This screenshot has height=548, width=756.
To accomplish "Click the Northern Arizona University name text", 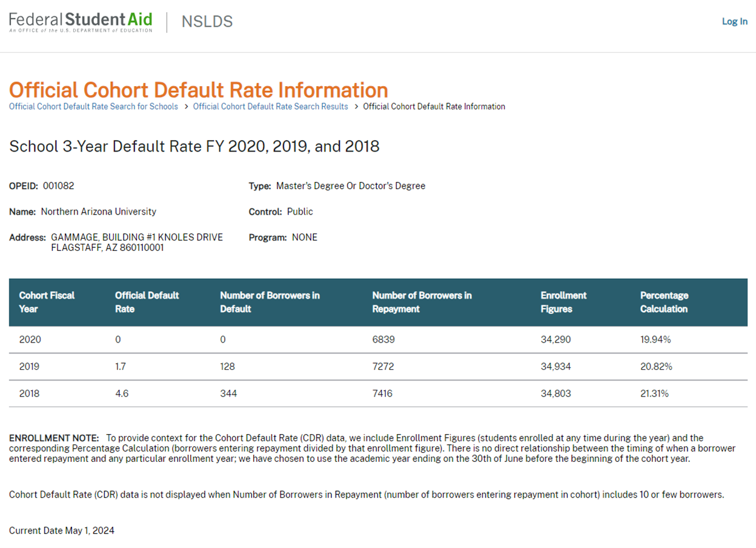I will (98, 212).
